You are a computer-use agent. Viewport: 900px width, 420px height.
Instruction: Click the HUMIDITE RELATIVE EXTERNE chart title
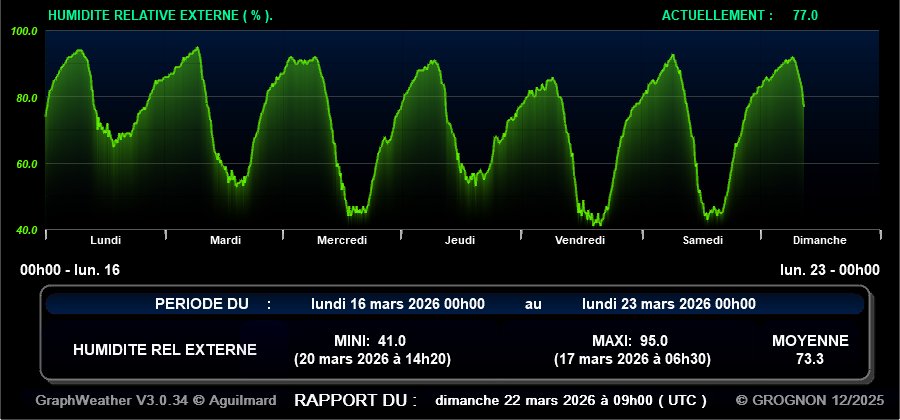point(160,15)
